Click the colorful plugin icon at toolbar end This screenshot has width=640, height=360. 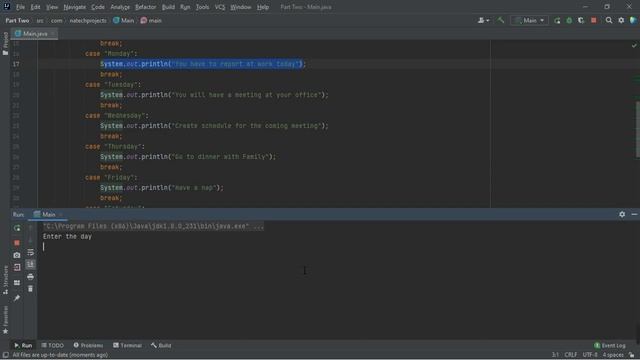pyautogui.click(x=633, y=20)
